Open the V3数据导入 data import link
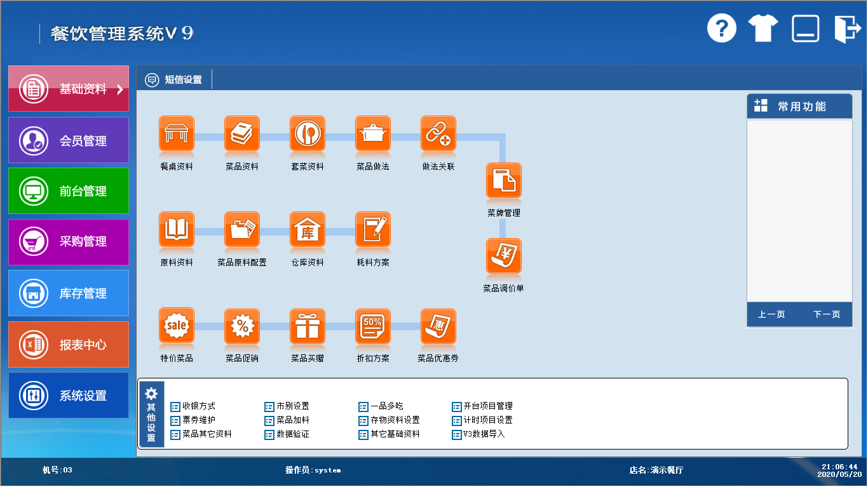868x487 pixels. click(x=484, y=435)
